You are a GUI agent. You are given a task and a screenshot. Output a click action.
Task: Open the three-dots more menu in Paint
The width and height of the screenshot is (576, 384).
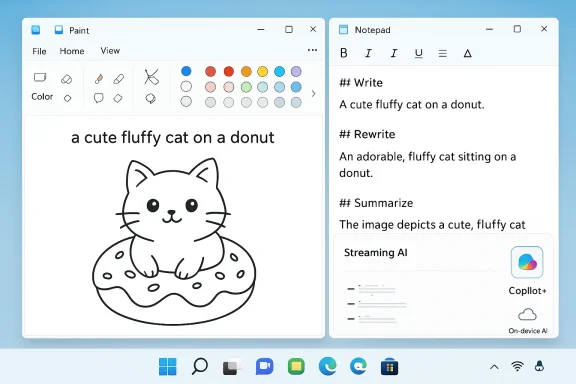[x=312, y=50]
